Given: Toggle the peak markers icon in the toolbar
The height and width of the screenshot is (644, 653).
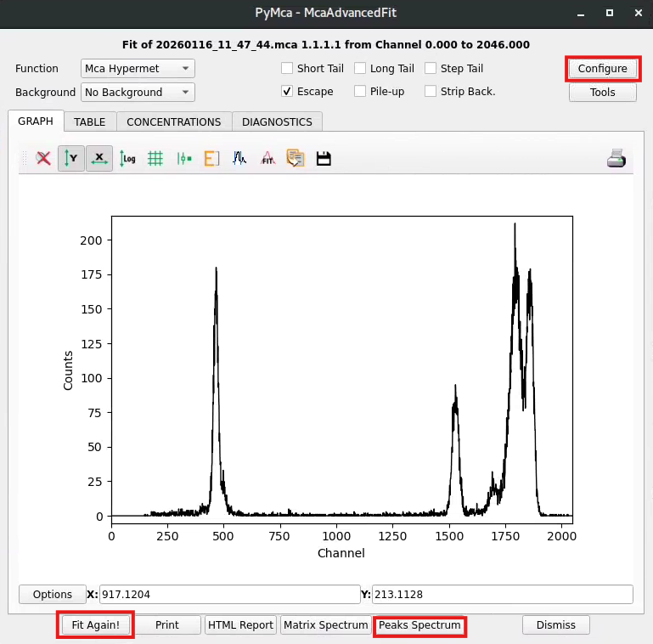Looking at the screenshot, I should coord(183,159).
